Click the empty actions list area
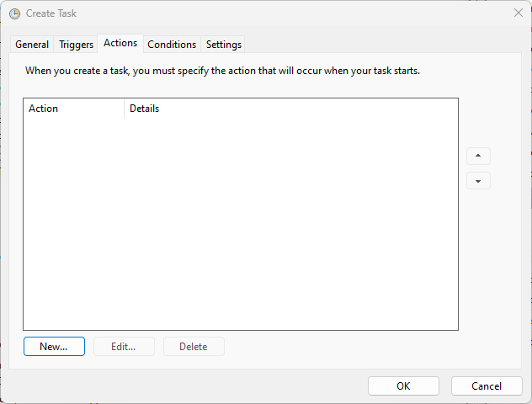532x404 pixels. pos(241,224)
